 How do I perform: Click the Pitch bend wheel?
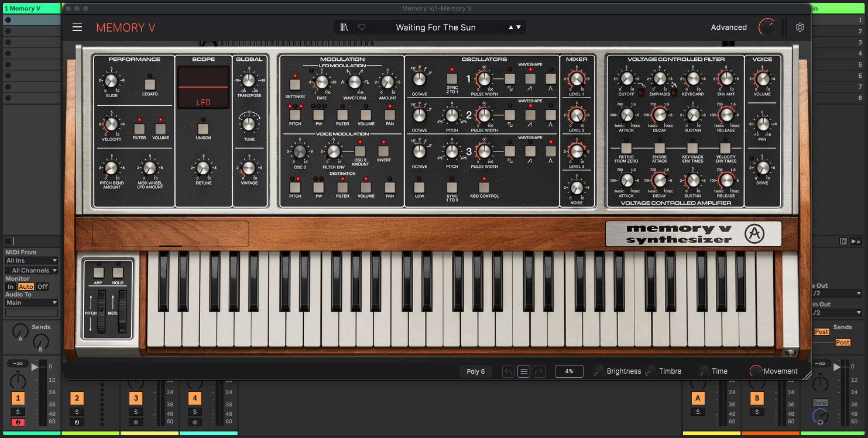101,312
